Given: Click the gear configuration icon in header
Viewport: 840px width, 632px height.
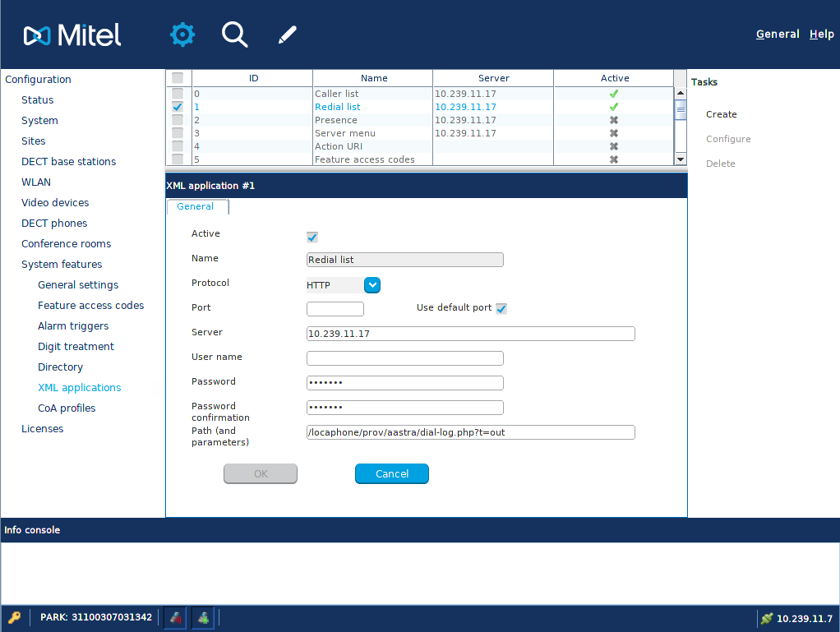Looking at the screenshot, I should point(182,35).
